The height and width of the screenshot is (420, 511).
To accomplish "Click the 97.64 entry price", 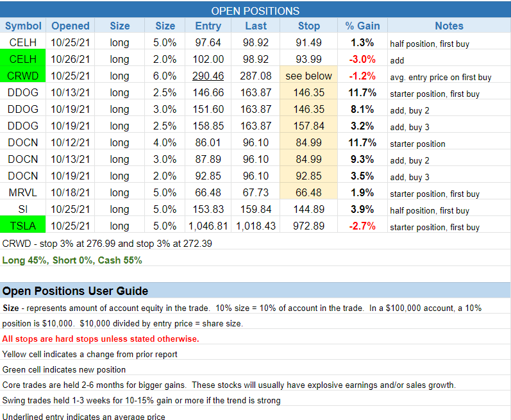I will coord(208,42).
